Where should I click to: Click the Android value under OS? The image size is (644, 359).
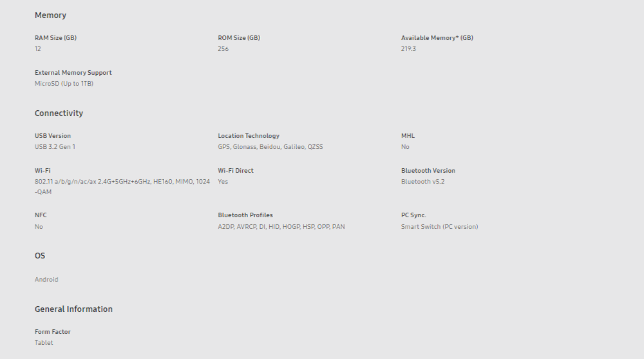click(46, 280)
